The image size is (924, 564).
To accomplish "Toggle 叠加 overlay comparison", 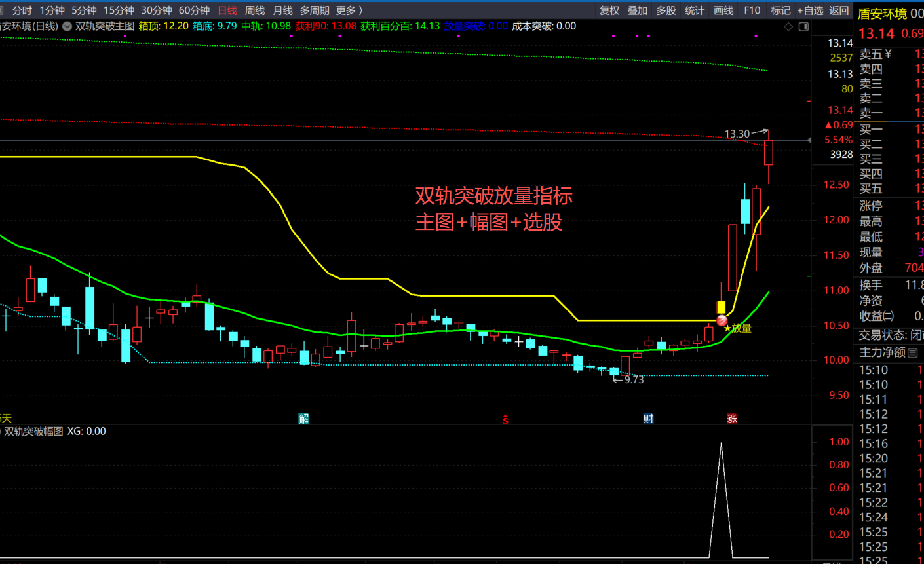I will point(638,10).
